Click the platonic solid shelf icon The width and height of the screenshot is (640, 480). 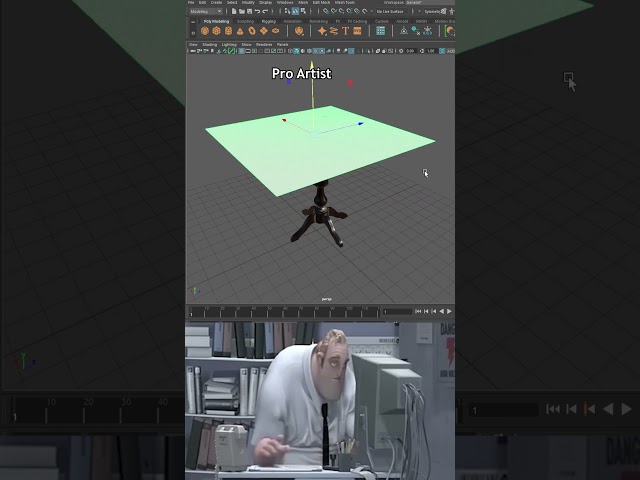tap(299, 31)
